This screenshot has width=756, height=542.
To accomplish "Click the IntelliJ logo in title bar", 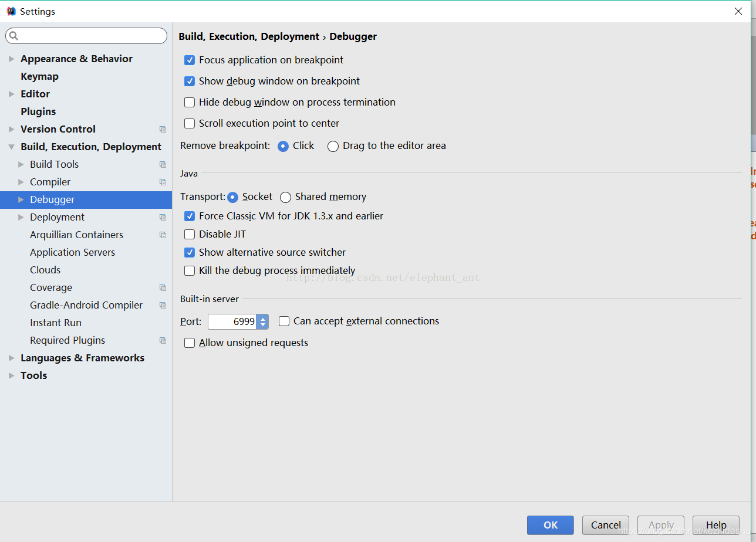I will click(x=11, y=11).
